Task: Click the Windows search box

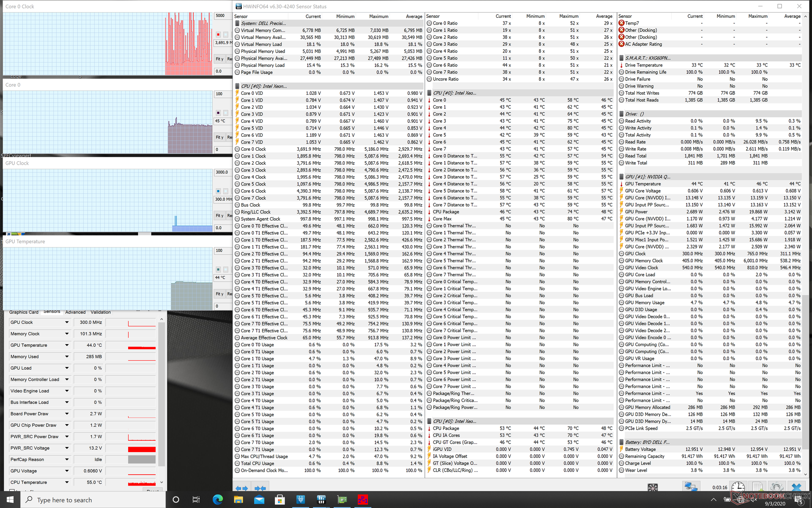Action: tap(93, 500)
